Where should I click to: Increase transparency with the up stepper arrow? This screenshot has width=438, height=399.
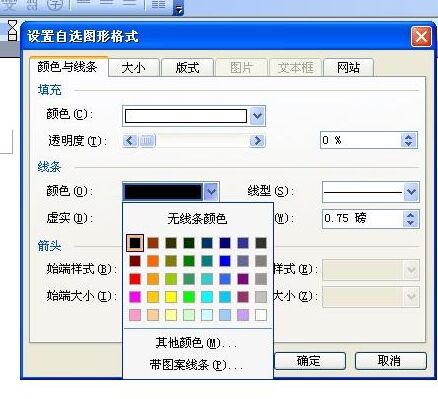click(409, 136)
